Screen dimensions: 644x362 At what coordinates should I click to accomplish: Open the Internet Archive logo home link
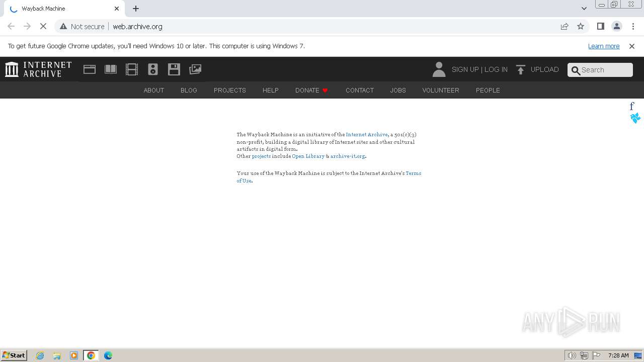[x=38, y=69]
